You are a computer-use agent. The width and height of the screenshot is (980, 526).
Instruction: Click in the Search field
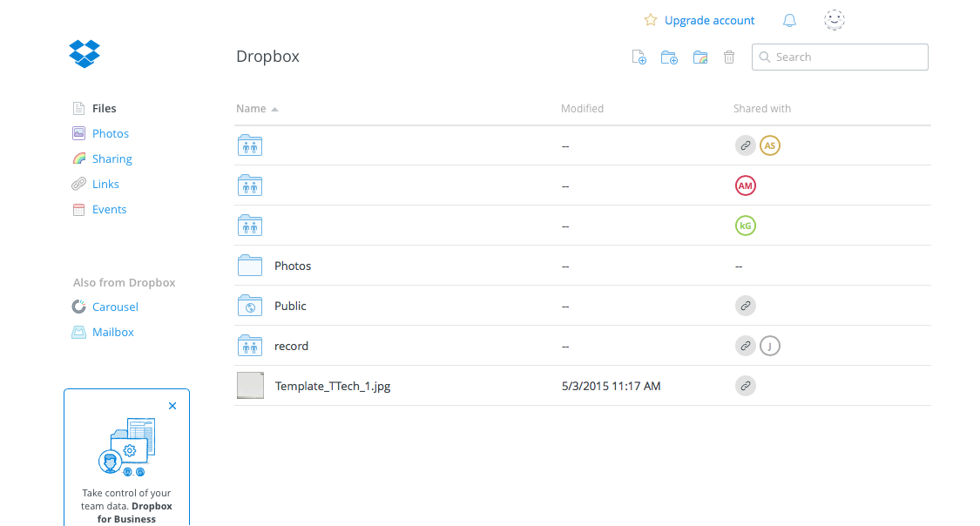point(840,57)
